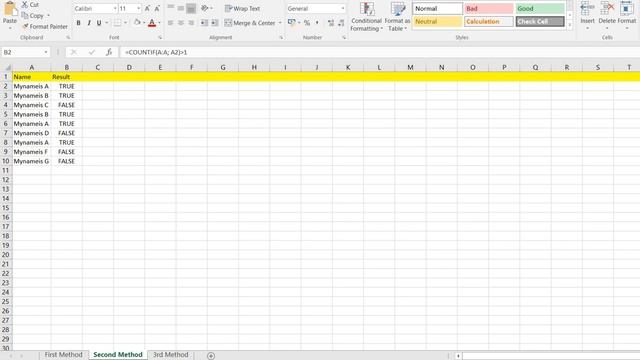Viewport: 640px width, 360px height.
Task: Select the Second Method sheet tab
Action: click(x=118, y=355)
